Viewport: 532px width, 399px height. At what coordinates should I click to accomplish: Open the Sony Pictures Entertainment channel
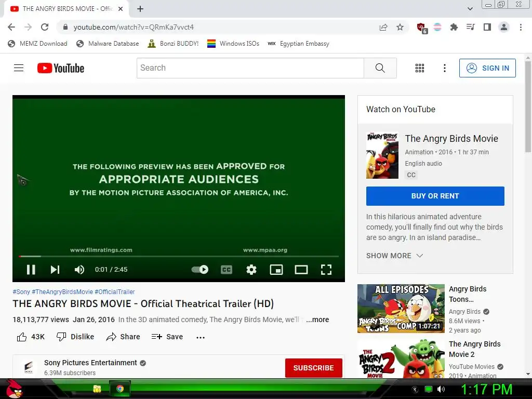click(x=90, y=363)
